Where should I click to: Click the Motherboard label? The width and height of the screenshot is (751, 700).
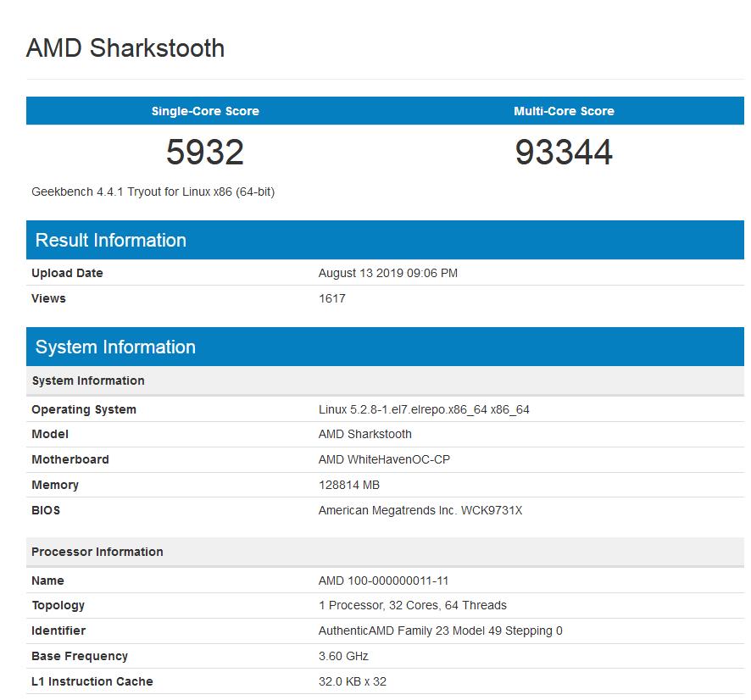(x=70, y=459)
